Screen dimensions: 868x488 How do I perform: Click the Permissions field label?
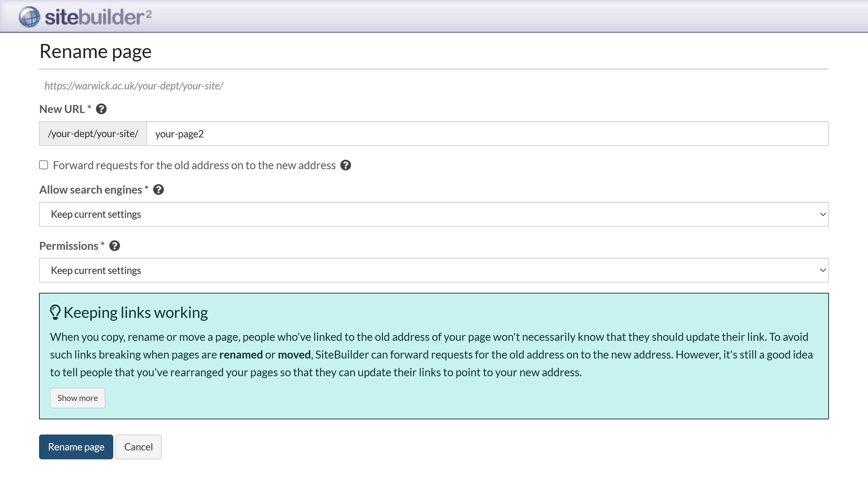pos(68,246)
